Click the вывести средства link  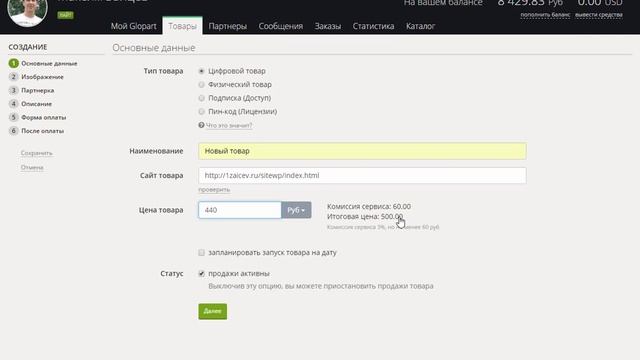click(x=599, y=15)
